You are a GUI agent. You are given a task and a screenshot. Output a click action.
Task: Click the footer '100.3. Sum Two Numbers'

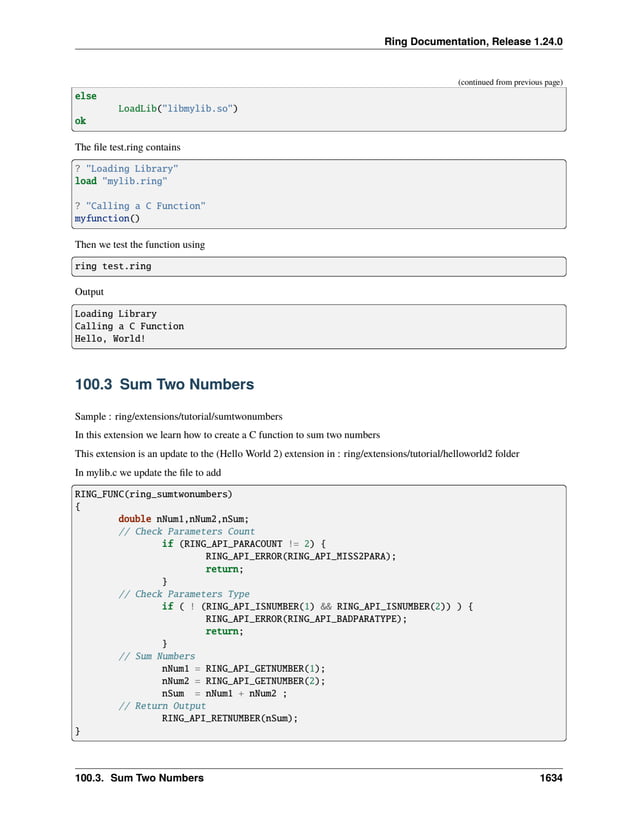pyautogui.click(x=139, y=778)
